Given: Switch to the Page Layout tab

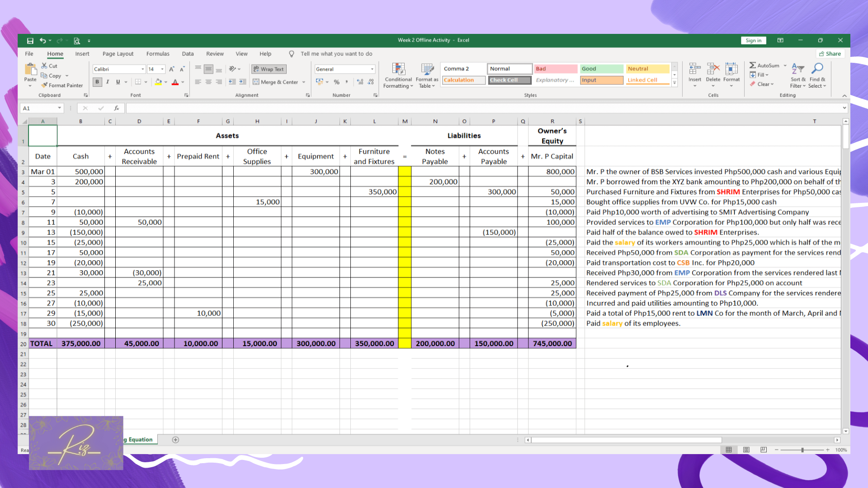Looking at the screenshot, I should pos(118,54).
